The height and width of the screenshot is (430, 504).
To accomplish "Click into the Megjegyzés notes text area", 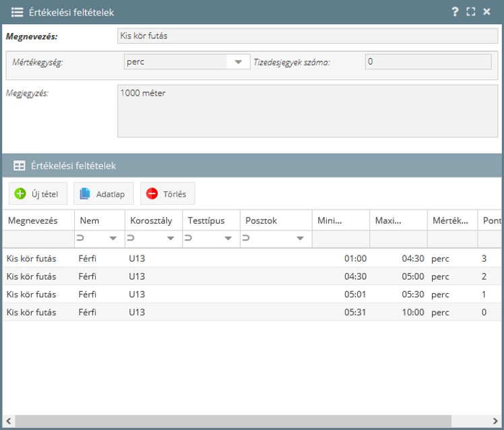I will tap(307, 111).
